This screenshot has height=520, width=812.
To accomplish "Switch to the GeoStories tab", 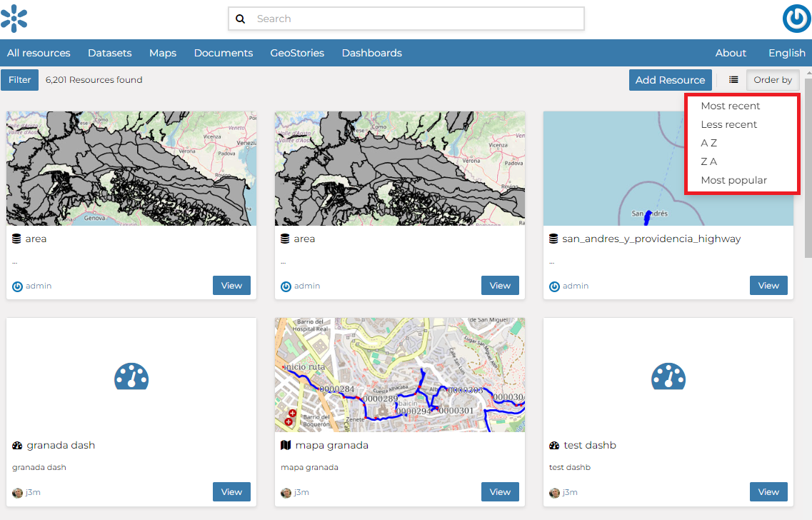I will 297,53.
